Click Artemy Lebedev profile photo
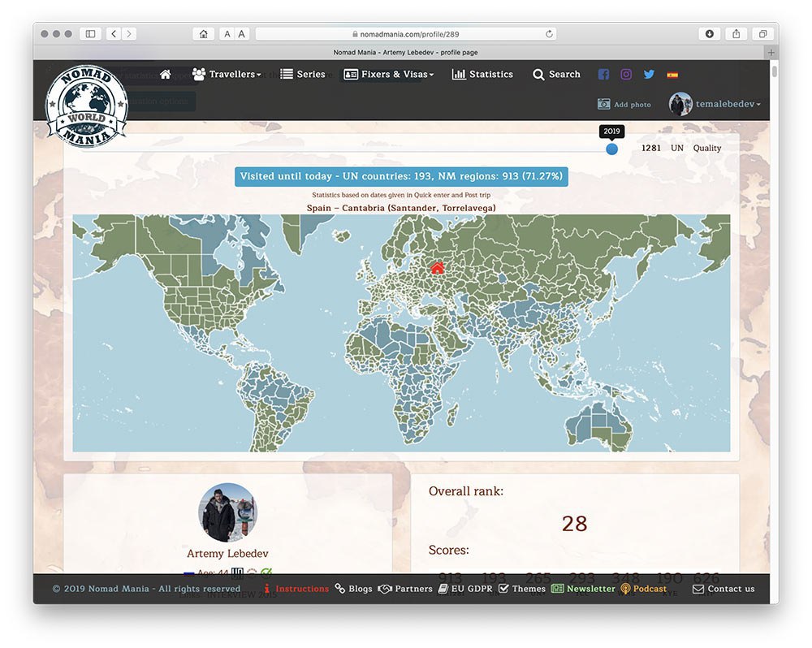Image resolution: width=812 pixels, height=648 pixels. (x=227, y=512)
